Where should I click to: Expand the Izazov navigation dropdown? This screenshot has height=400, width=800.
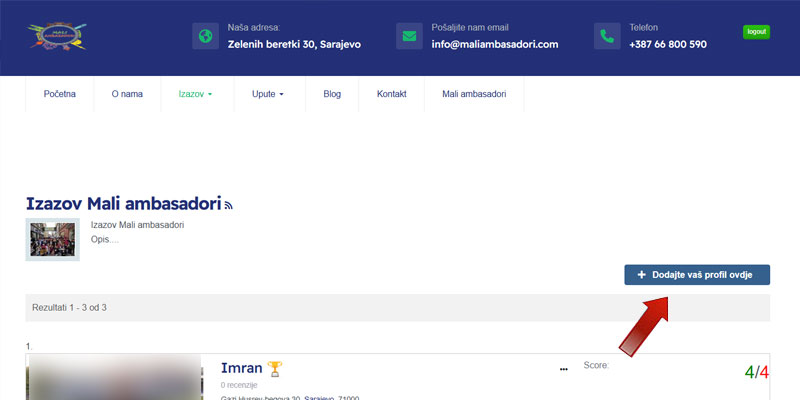tap(195, 94)
